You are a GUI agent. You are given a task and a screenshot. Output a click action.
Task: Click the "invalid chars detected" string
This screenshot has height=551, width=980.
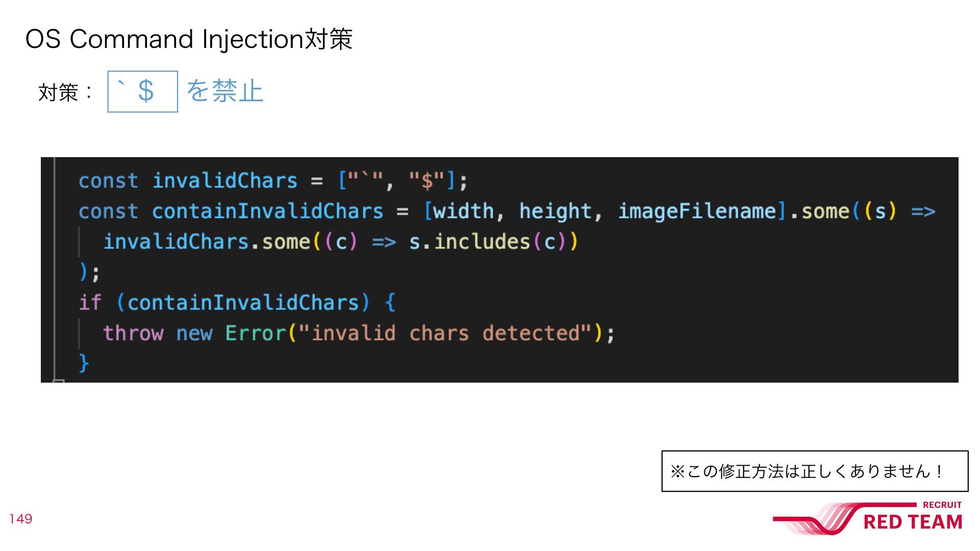pyautogui.click(x=445, y=333)
